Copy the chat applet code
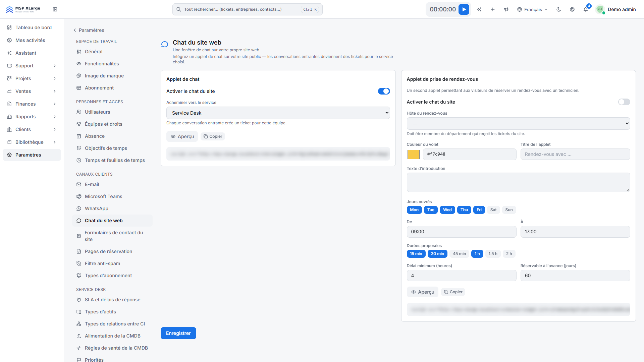This screenshot has height=362, width=644. [x=213, y=136]
